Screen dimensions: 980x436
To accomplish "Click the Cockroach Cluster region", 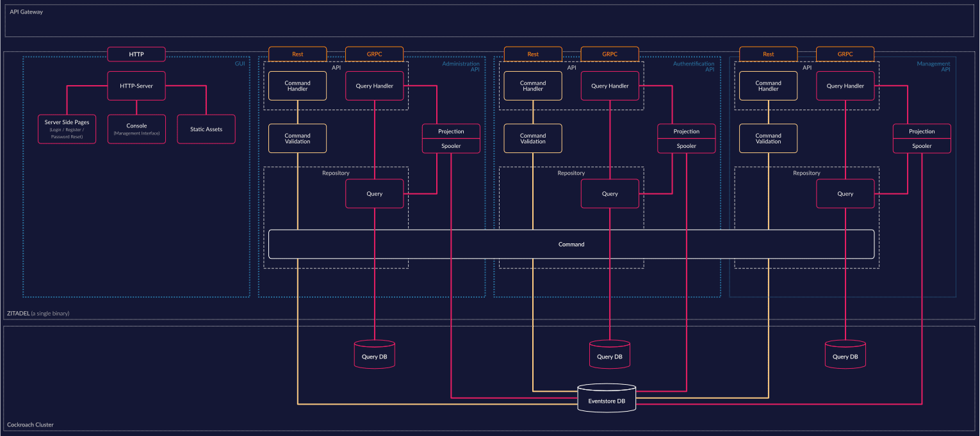I will click(x=31, y=424).
